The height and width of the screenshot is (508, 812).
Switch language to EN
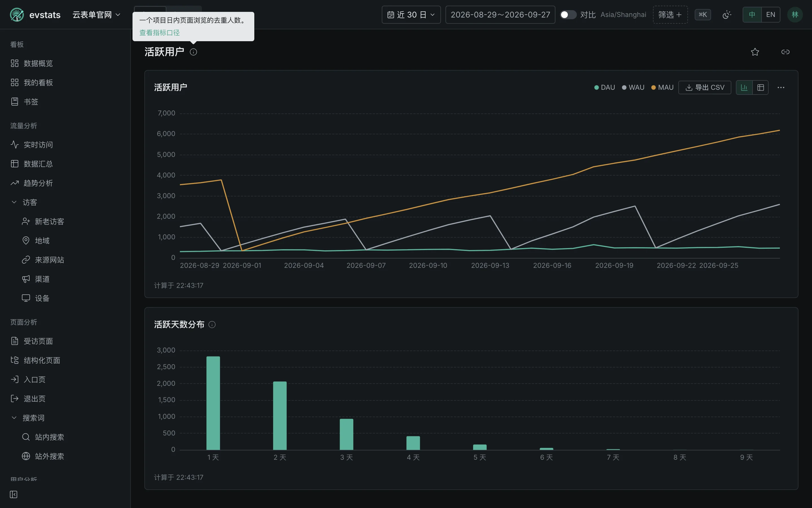(x=771, y=15)
